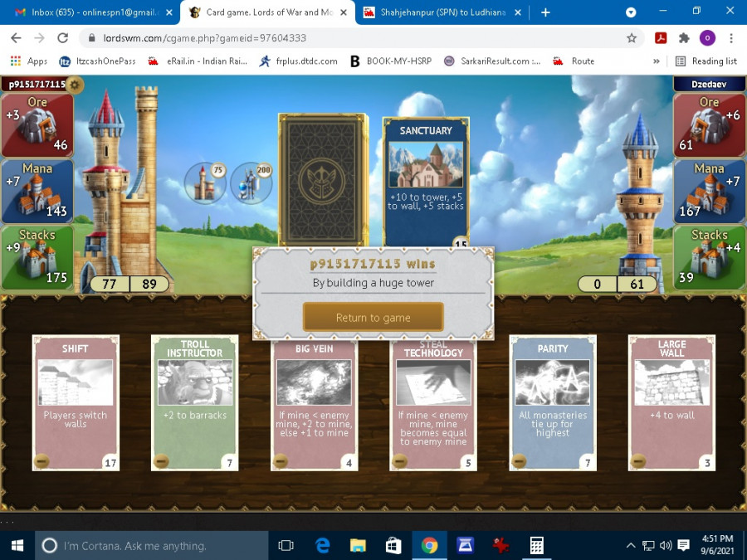Click Dzedaev's Ore resource panel
Screen dimensions: 747x560
click(710, 124)
